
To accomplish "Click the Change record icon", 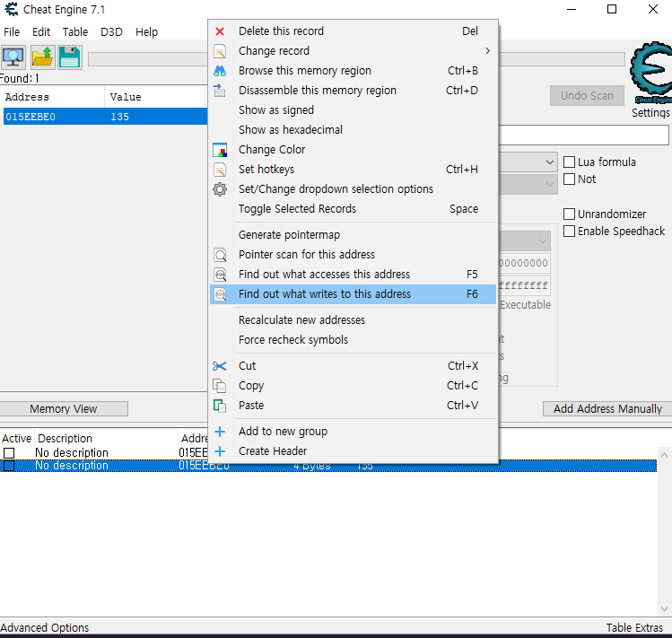I will [x=220, y=51].
